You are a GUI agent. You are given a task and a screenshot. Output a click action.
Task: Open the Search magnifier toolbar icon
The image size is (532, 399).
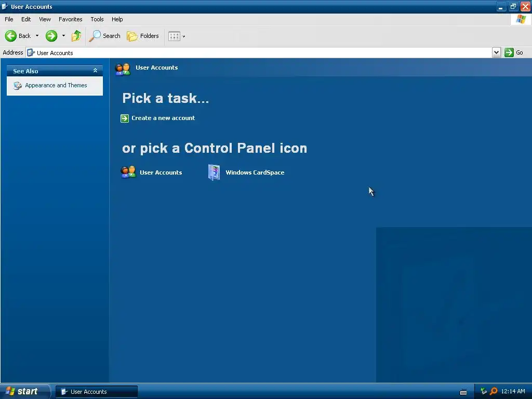[x=95, y=36]
